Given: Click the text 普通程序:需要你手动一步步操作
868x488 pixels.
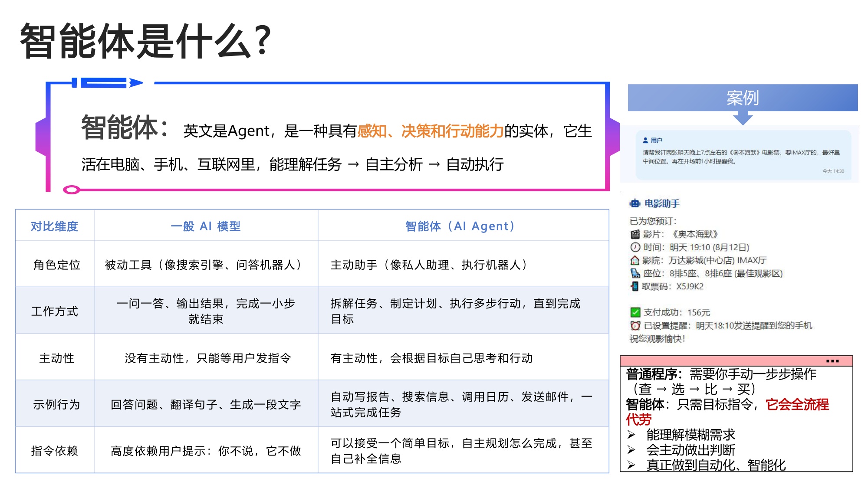Looking at the screenshot, I should tap(721, 373).
